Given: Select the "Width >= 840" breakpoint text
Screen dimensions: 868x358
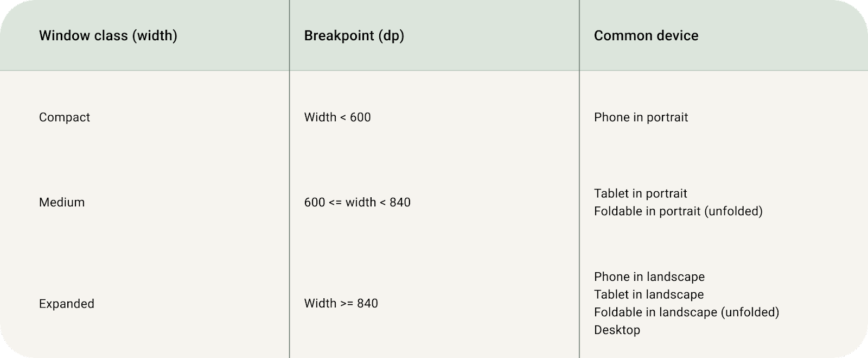Looking at the screenshot, I should [341, 303].
